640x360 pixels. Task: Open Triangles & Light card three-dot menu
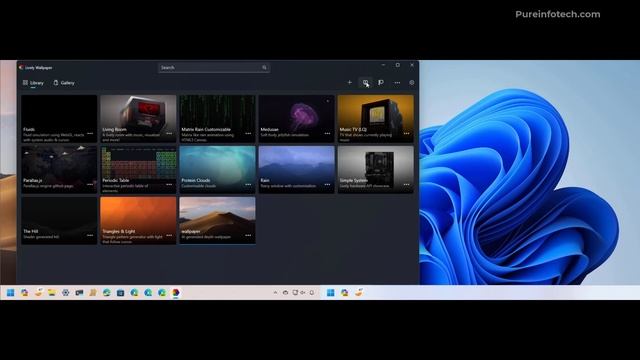click(169, 236)
